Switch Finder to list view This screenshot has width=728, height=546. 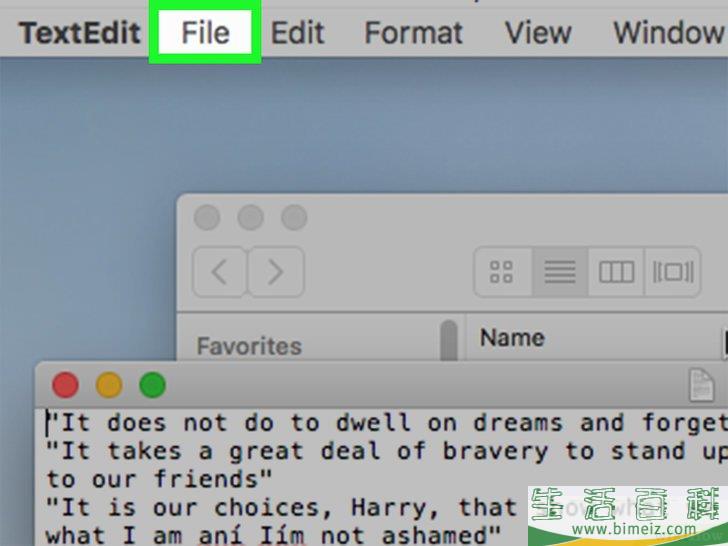click(560, 272)
